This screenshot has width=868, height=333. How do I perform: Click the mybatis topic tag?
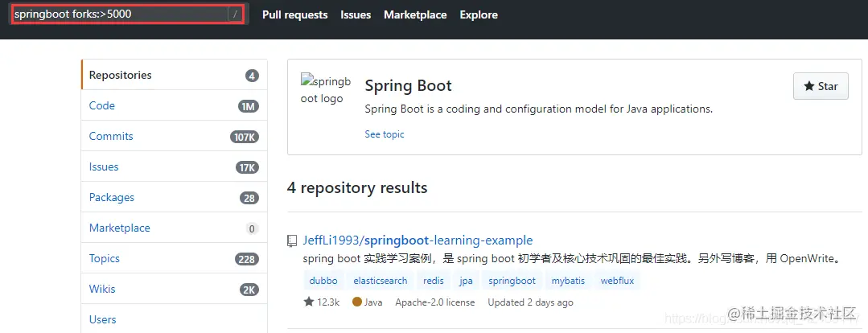(568, 281)
